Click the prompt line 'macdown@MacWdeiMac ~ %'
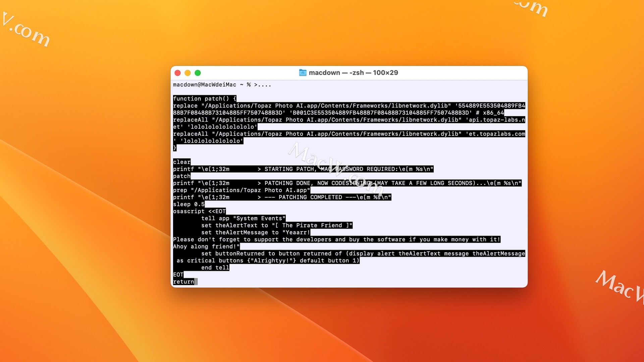 click(212, 85)
